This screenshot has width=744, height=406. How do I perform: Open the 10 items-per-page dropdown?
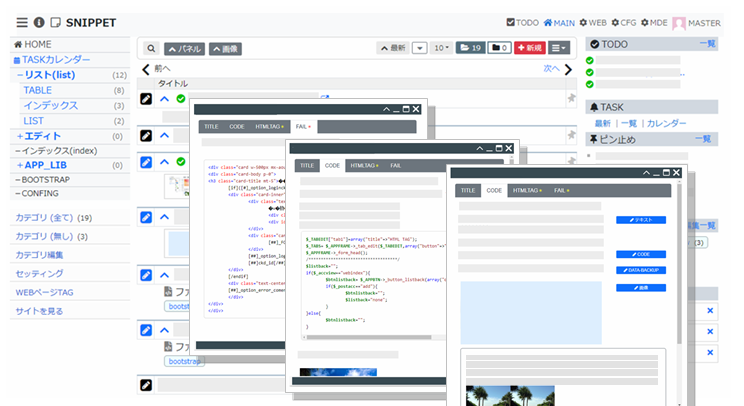pos(441,48)
